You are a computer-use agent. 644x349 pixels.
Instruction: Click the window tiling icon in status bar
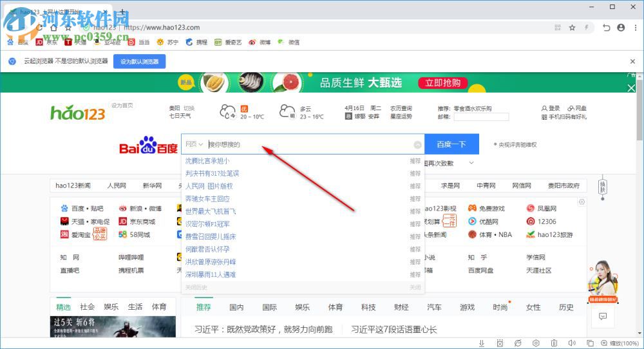coord(590,343)
